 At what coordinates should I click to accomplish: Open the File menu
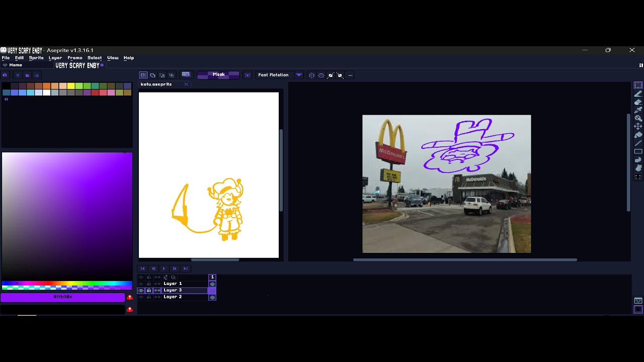[x=6, y=58]
